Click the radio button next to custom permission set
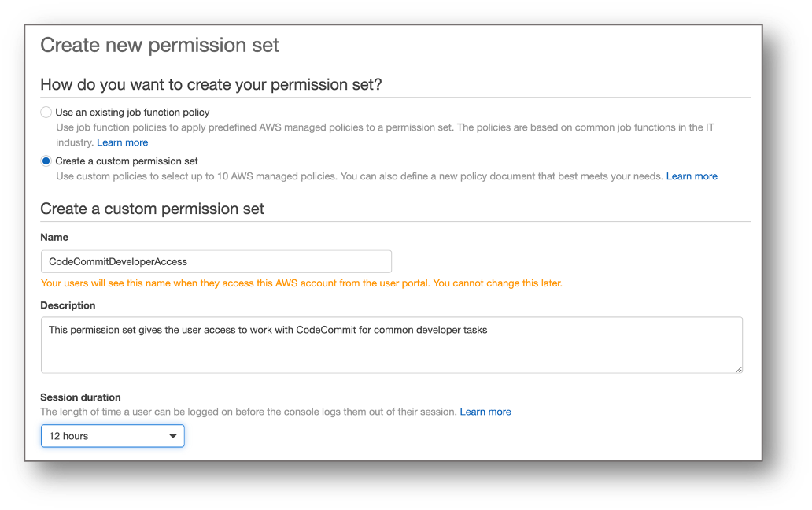 pos(46,161)
